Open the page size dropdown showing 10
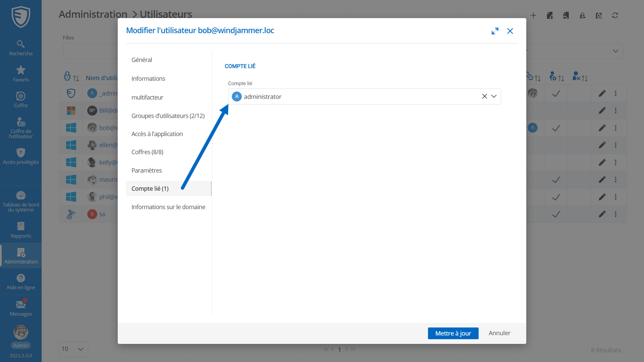 73,349
